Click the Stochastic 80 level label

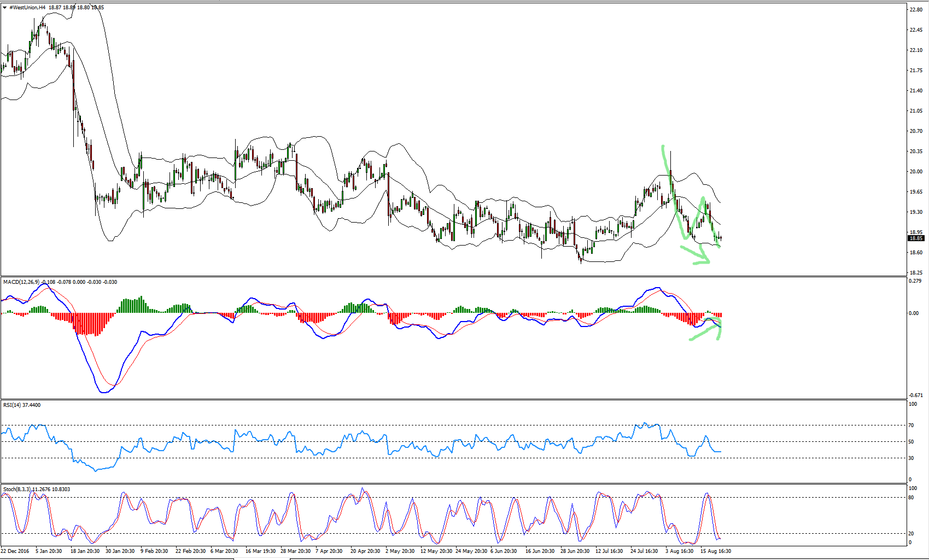(911, 498)
